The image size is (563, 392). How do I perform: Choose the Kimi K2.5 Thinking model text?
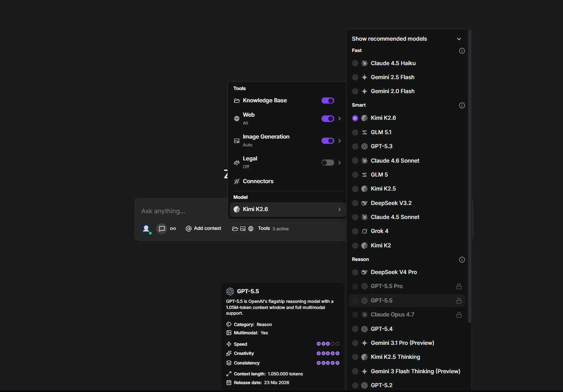point(395,357)
